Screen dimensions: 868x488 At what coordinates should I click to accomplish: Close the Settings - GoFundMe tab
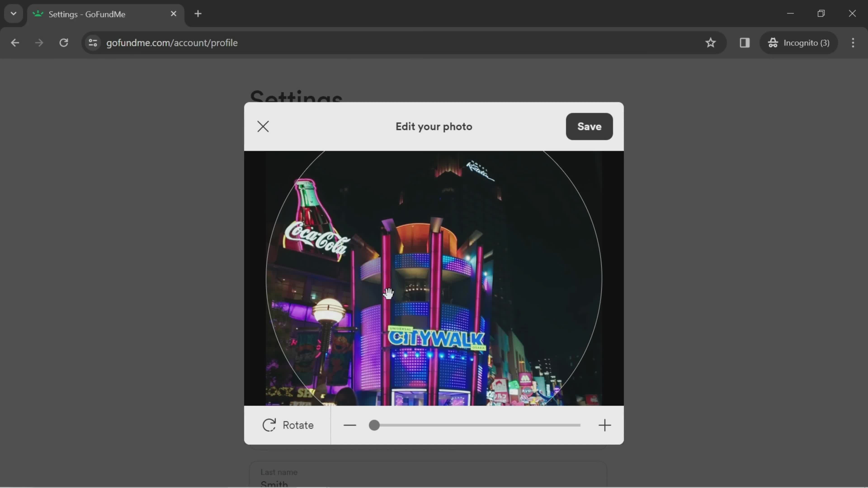174,14
